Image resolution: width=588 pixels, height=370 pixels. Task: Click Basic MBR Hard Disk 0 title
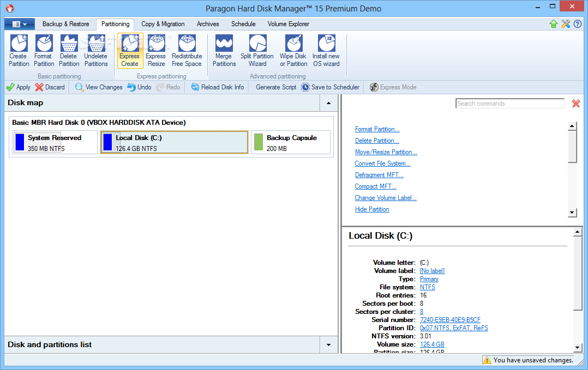[99, 123]
